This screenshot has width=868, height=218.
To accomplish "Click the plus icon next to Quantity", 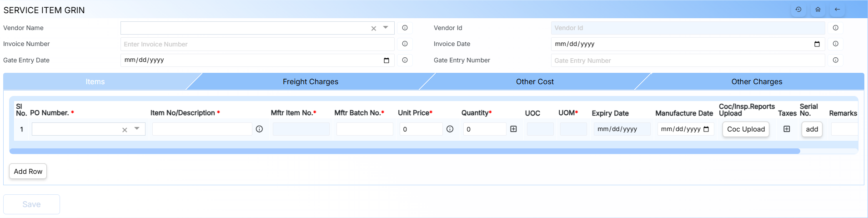I will click(513, 129).
